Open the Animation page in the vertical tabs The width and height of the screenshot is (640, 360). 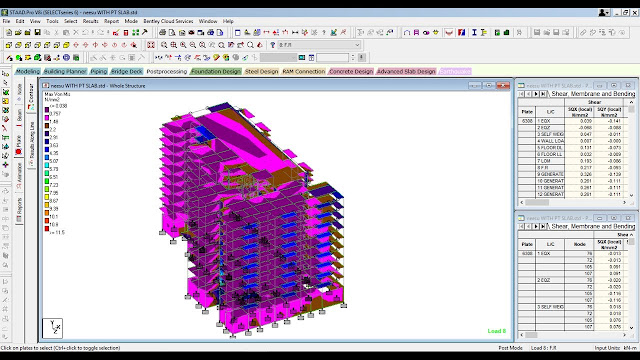(19, 176)
